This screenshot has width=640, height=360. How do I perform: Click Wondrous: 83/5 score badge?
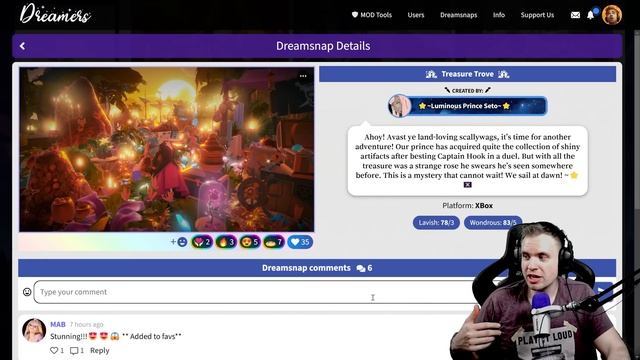[x=493, y=222]
